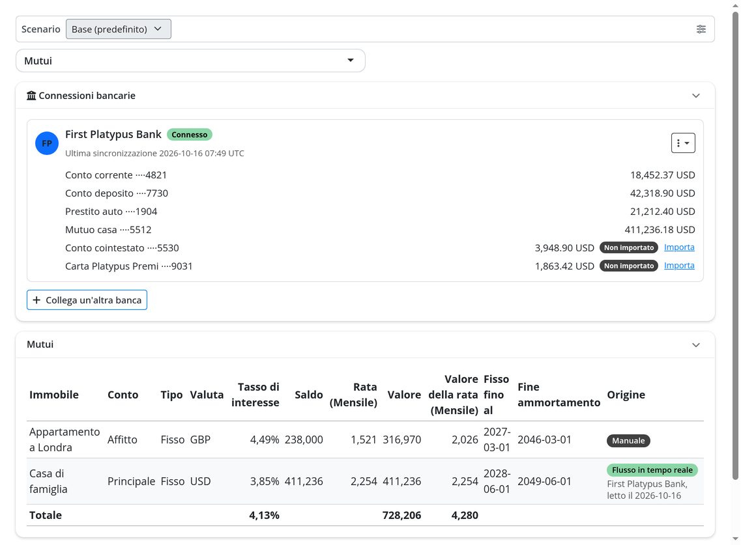
Task: Click the scrollbar down arrow
Action: click(x=735, y=538)
